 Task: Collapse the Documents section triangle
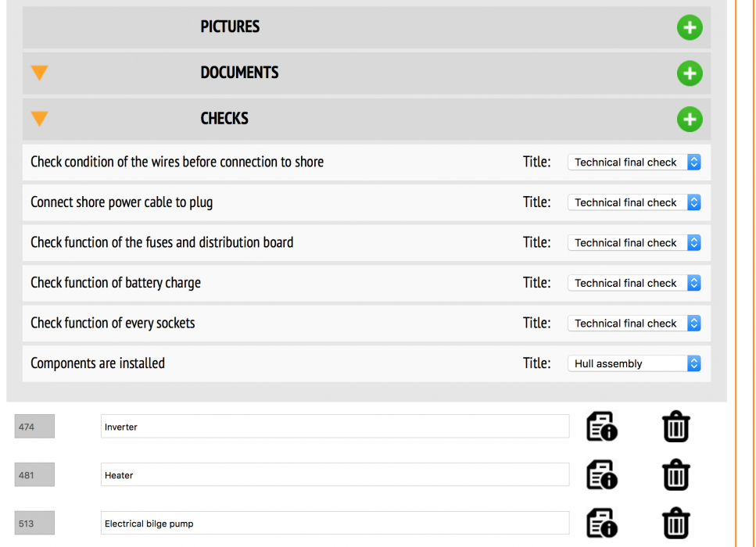[x=39, y=73]
